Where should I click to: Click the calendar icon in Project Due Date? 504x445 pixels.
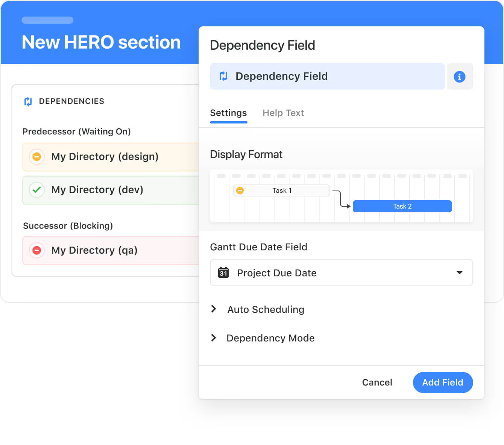tap(223, 273)
